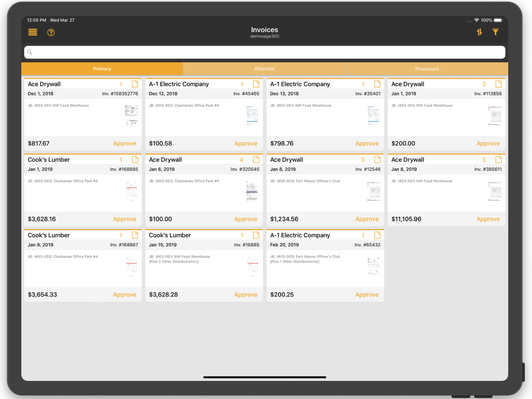Image resolution: width=532 pixels, height=399 pixels.
Task: Tap document icon on invoice #35401 card
Action: pos(377,84)
